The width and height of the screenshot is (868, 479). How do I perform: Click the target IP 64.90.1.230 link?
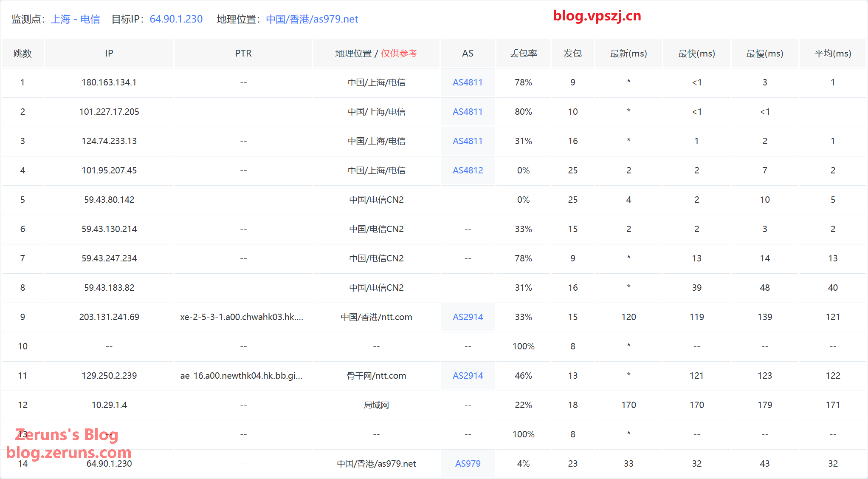[x=176, y=19]
